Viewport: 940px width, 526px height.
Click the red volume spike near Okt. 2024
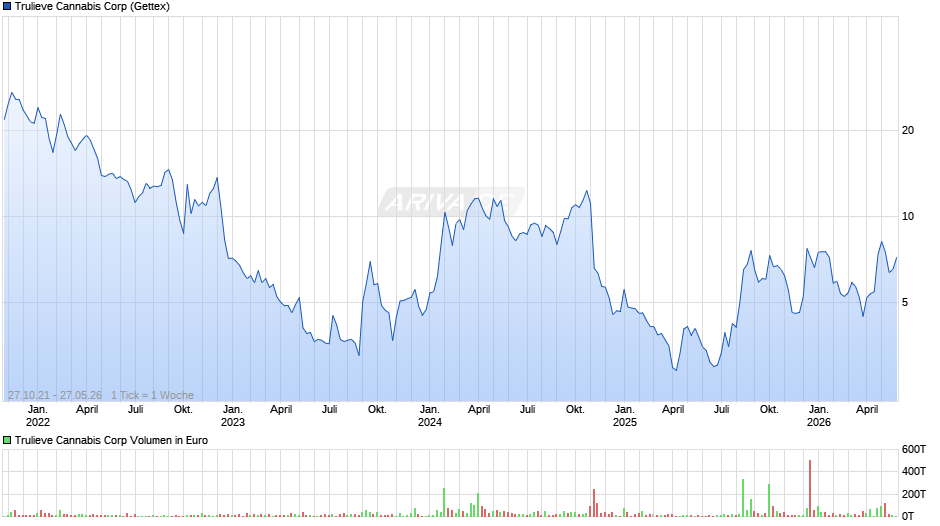click(593, 503)
